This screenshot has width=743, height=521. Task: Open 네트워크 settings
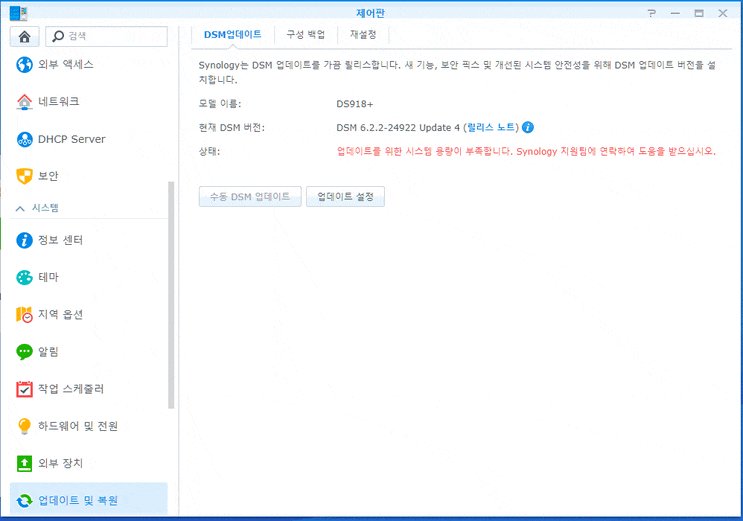tap(89, 101)
